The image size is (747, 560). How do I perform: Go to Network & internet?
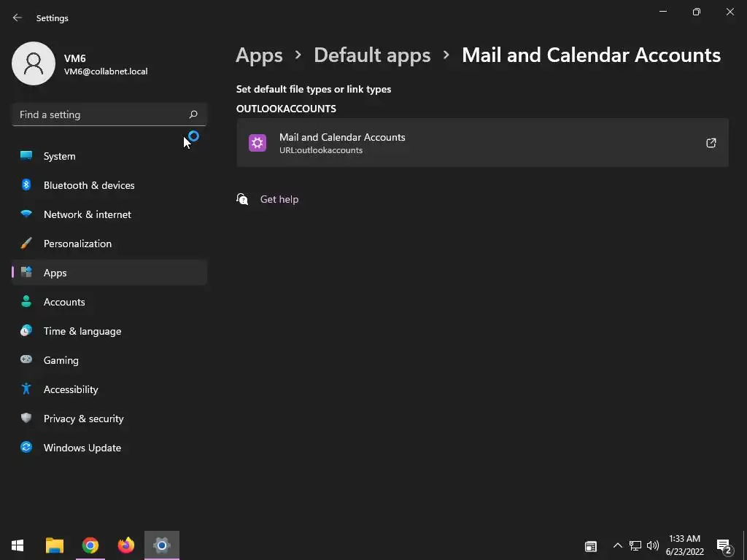click(x=109, y=214)
